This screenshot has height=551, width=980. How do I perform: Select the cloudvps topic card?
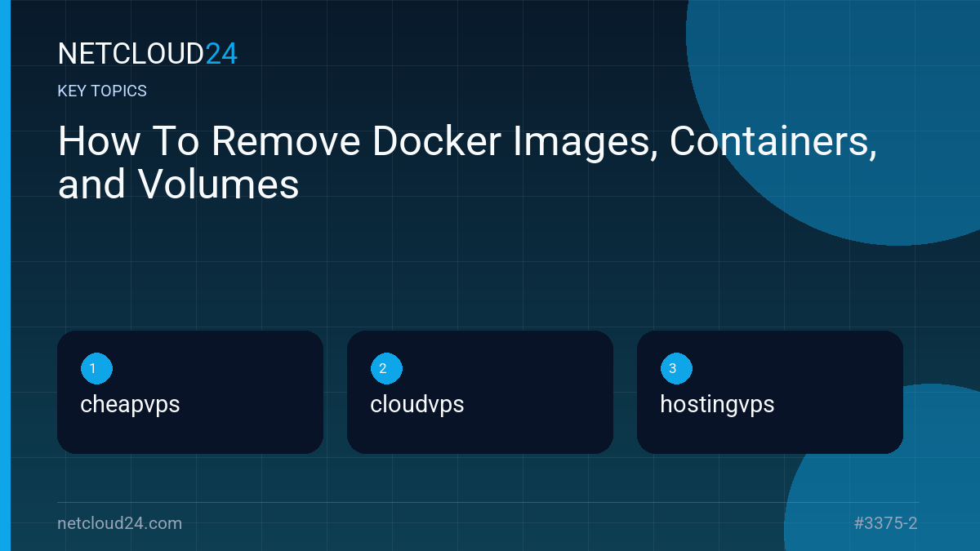[480, 392]
